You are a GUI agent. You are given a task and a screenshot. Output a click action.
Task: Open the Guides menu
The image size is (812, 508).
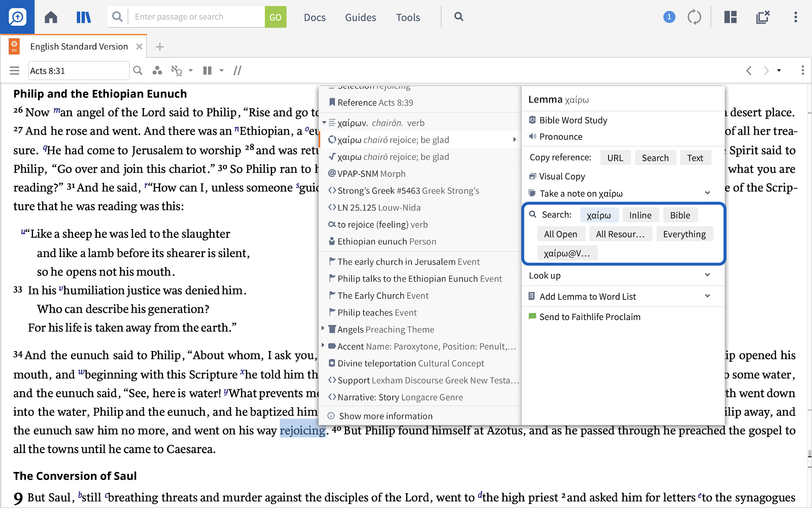pos(360,17)
